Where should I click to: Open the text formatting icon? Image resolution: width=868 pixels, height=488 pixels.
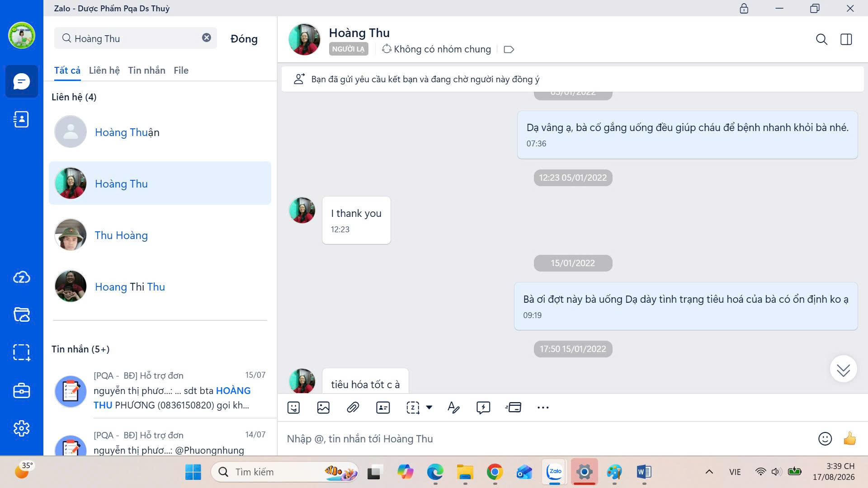[453, 408]
